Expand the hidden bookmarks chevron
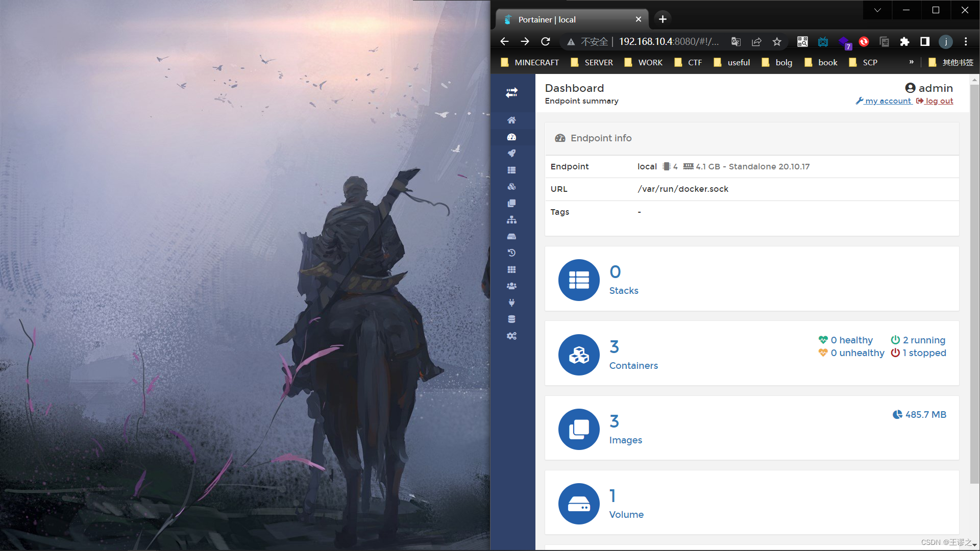Image resolution: width=980 pixels, height=551 pixels. pos(911,62)
